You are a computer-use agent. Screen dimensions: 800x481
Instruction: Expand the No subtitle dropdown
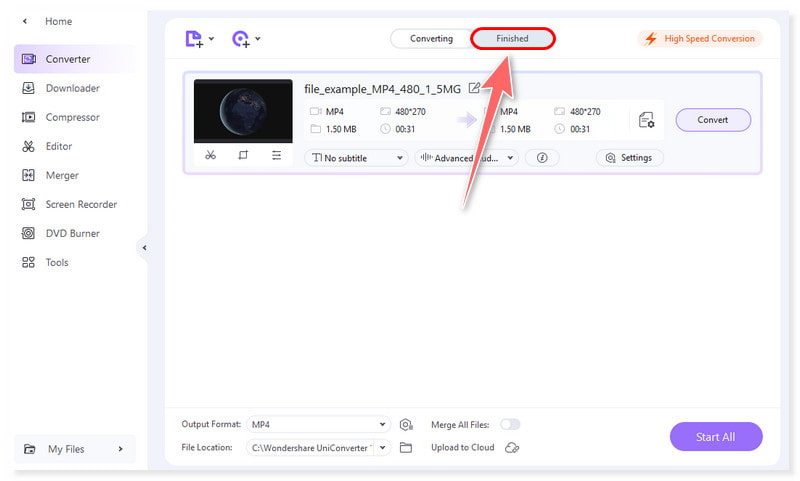tap(356, 158)
